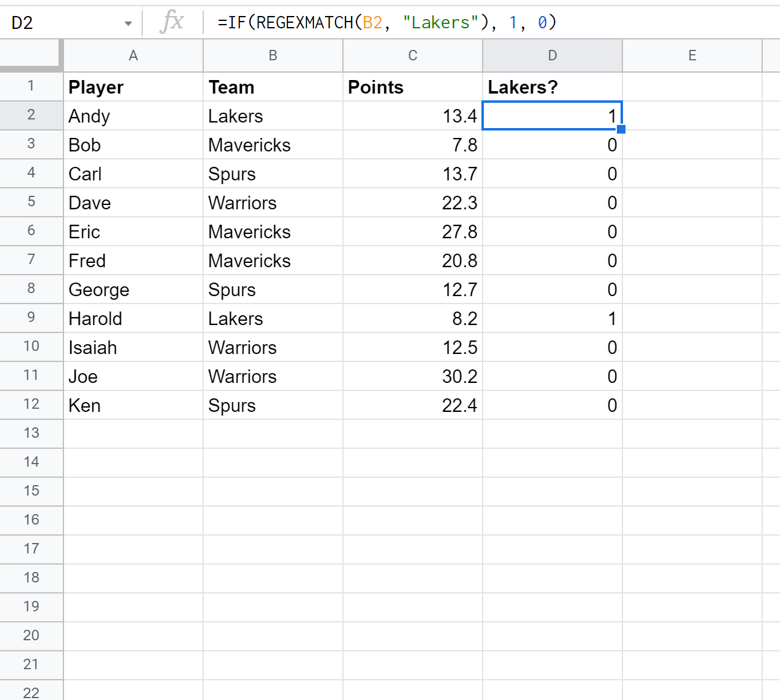Click the select-all corner box
The image size is (780, 700).
click(x=31, y=55)
